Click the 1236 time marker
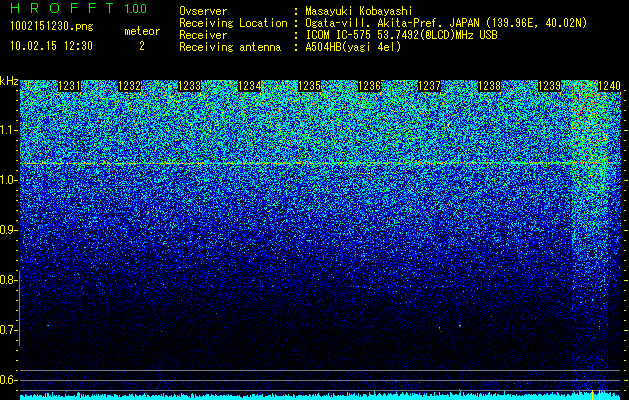629x400 pixels. coord(369,86)
